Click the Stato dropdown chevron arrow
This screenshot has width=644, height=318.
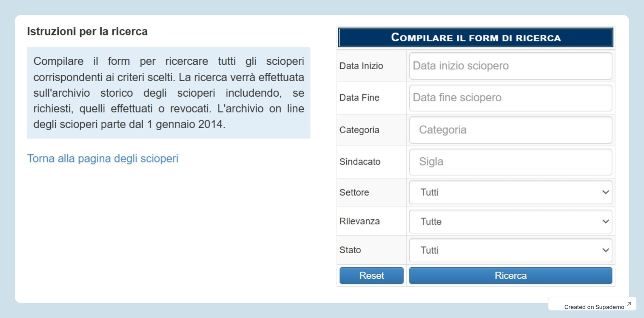(x=605, y=250)
